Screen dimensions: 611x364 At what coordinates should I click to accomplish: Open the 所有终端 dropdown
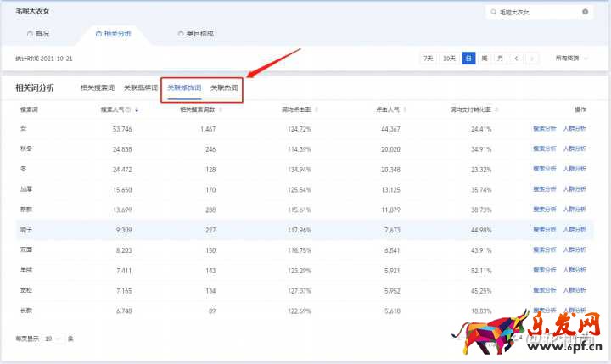(x=569, y=59)
